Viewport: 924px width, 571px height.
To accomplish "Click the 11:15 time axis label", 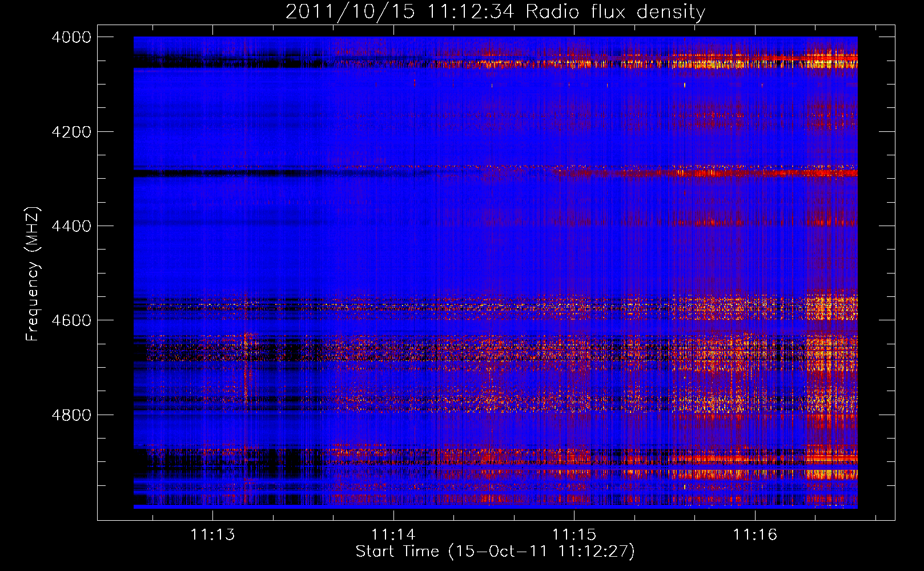I will pyautogui.click(x=574, y=535).
